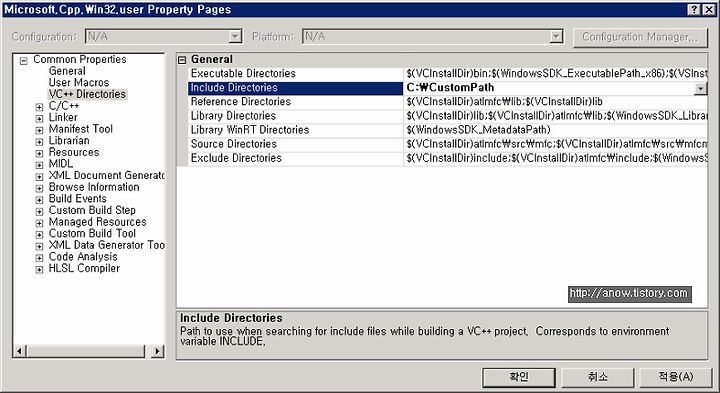The width and height of the screenshot is (720, 393).
Task: Select the Linker tree item label
Action: coord(63,118)
